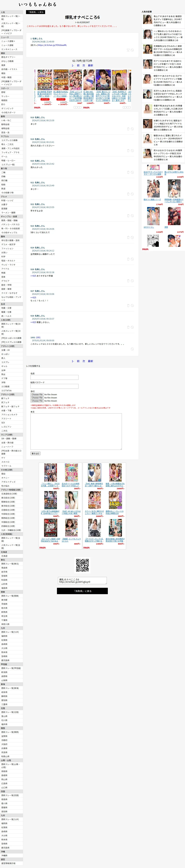
Task: Click the previous arrow on the right ad carousel
Action: pyautogui.click(x=124, y=107)
